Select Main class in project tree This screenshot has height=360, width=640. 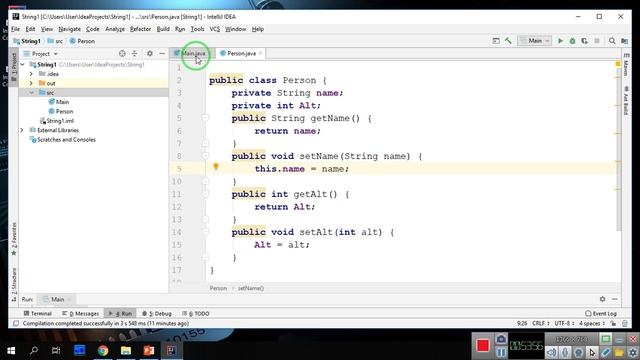click(58, 102)
